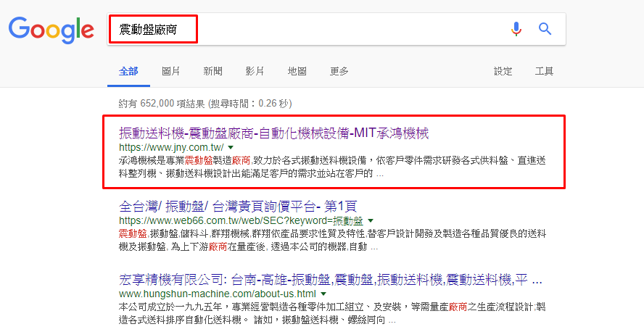Open the 影片 tab
The width and height of the screenshot is (644, 332).
[x=255, y=72]
